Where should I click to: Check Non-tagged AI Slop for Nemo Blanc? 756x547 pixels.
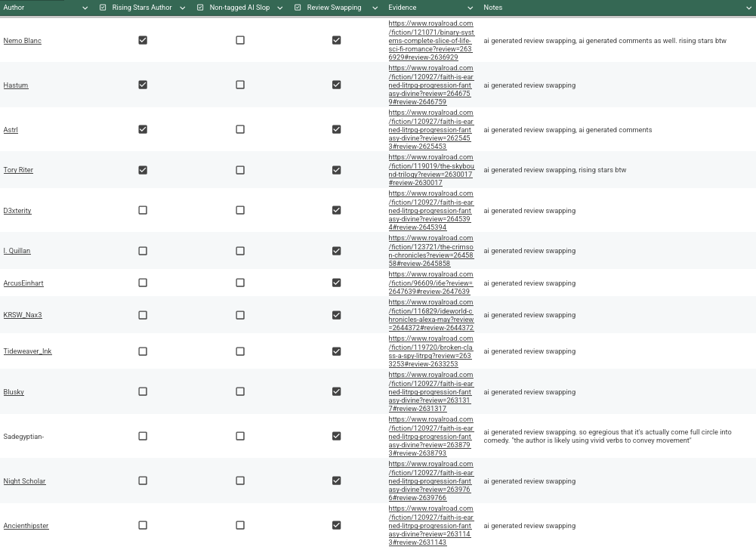coord(240,40)
